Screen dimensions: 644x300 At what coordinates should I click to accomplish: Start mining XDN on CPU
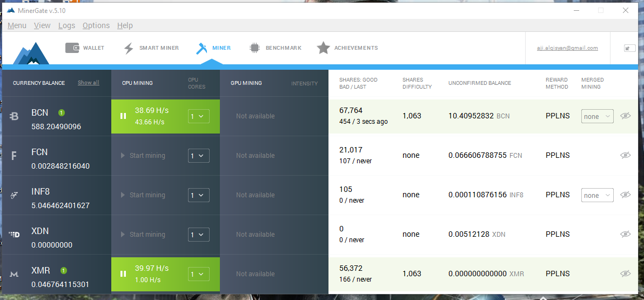[143, 235]
